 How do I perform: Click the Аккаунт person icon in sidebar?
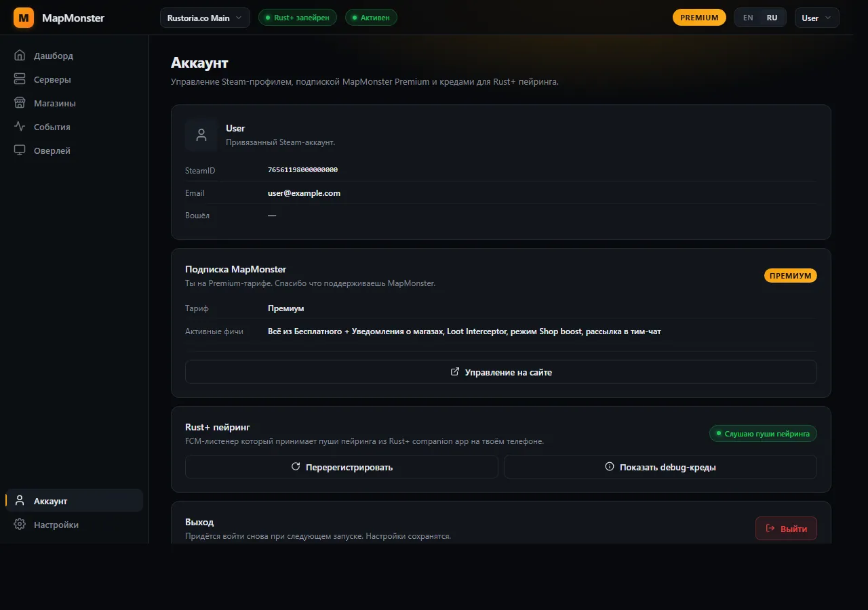tap(20, 501)
